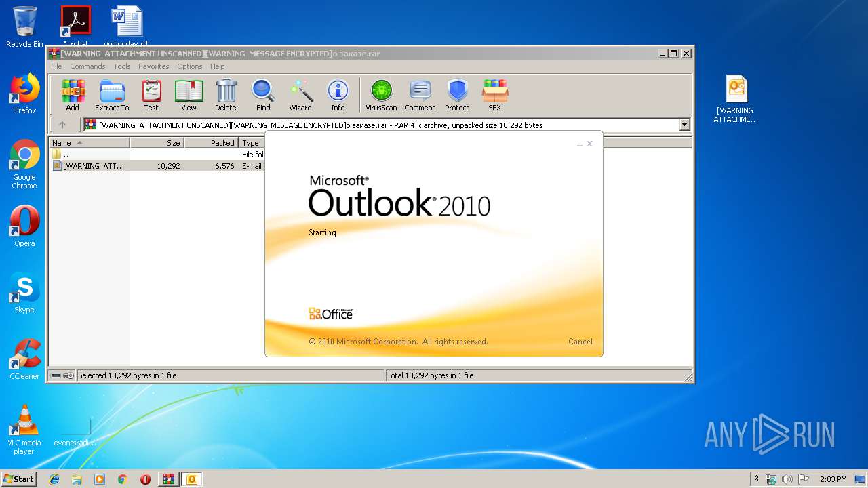
Task: Switch to WinRAR taskbar button
Action: [168, 479]
